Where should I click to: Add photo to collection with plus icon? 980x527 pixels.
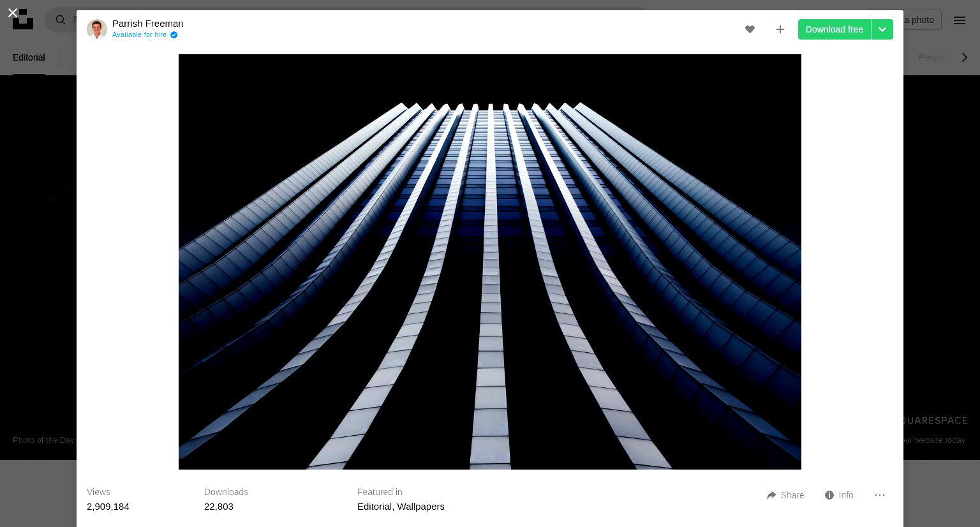[x=780, y=29]
